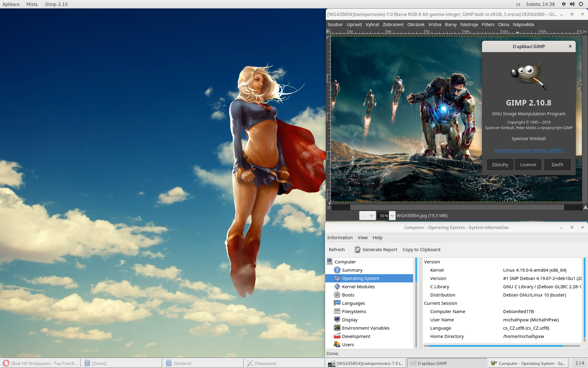Open the Filters menu in GIMP
Screen dimensions: 588x368
coord(488,25)
